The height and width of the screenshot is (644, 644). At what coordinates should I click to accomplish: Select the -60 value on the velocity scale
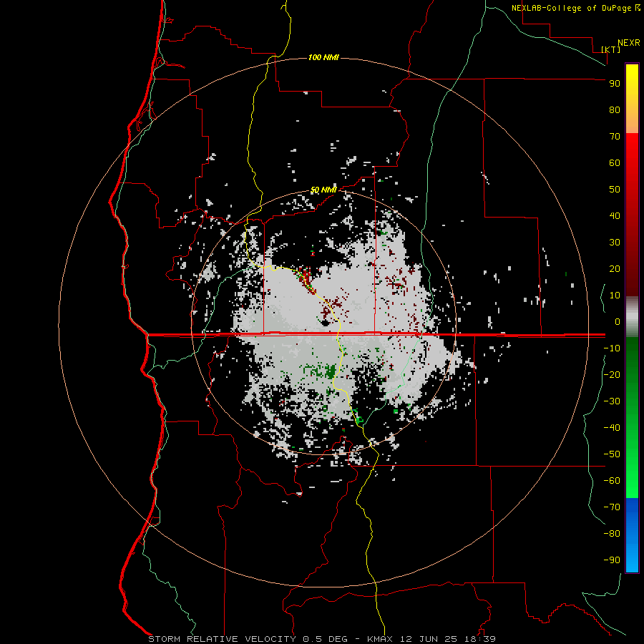tap(612, 481)
